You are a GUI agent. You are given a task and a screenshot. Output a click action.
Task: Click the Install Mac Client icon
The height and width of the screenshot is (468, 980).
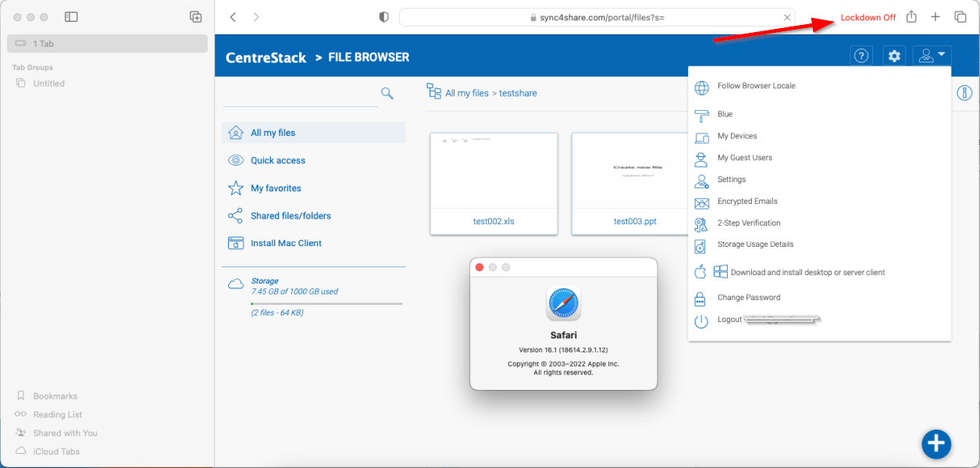tap(236, 243)
